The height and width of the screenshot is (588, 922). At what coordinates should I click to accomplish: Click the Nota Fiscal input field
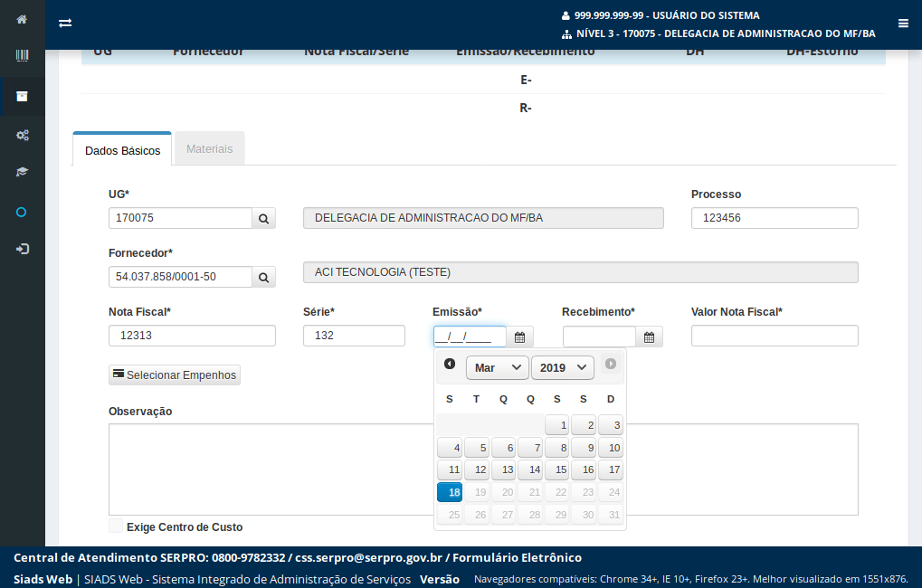tap(193, 336)
